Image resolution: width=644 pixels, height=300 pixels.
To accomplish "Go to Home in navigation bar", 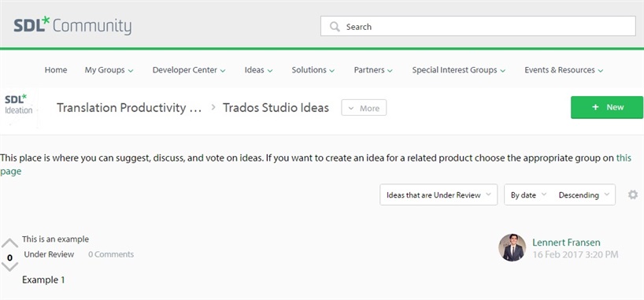I will click(56, 70).
